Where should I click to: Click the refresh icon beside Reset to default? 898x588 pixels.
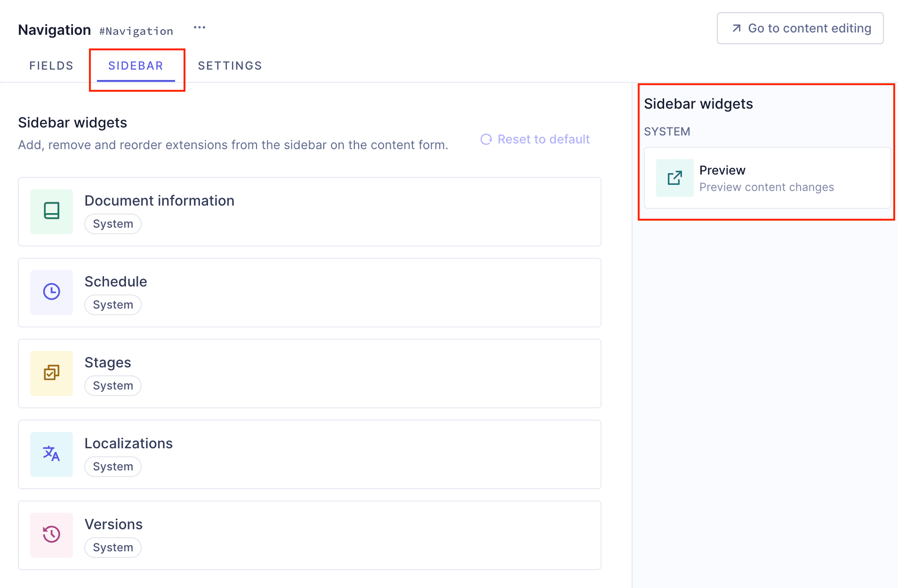click(x=486, y=139)
